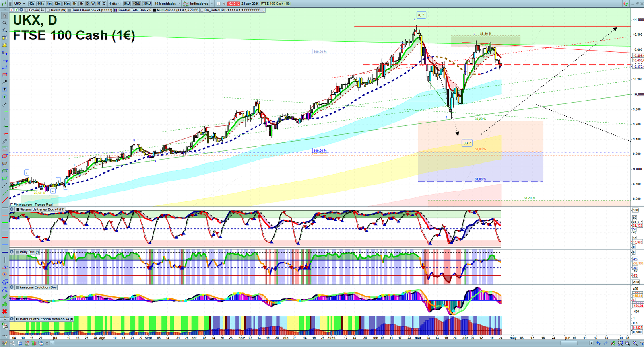Viewport: 644px width, 347px height.
Task: Select the red ellipse drawing tool
Action: pyautogui.click(x=4, y=156)
